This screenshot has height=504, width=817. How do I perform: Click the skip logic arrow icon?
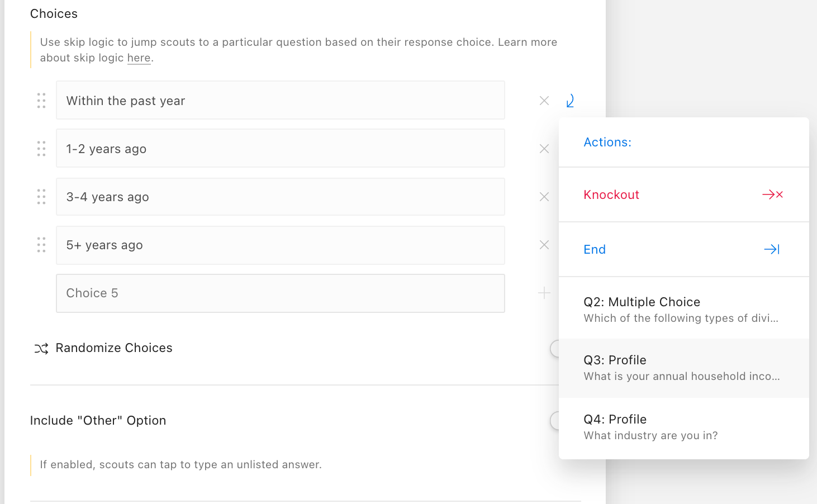pyautogui.click(x=570, y=101)
